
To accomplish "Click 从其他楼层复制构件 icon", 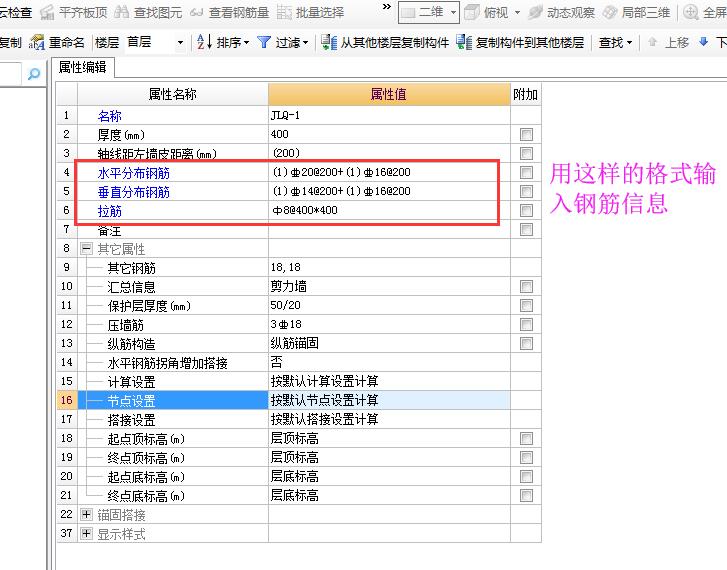I will pyautogui.click(x=329, y=43).
